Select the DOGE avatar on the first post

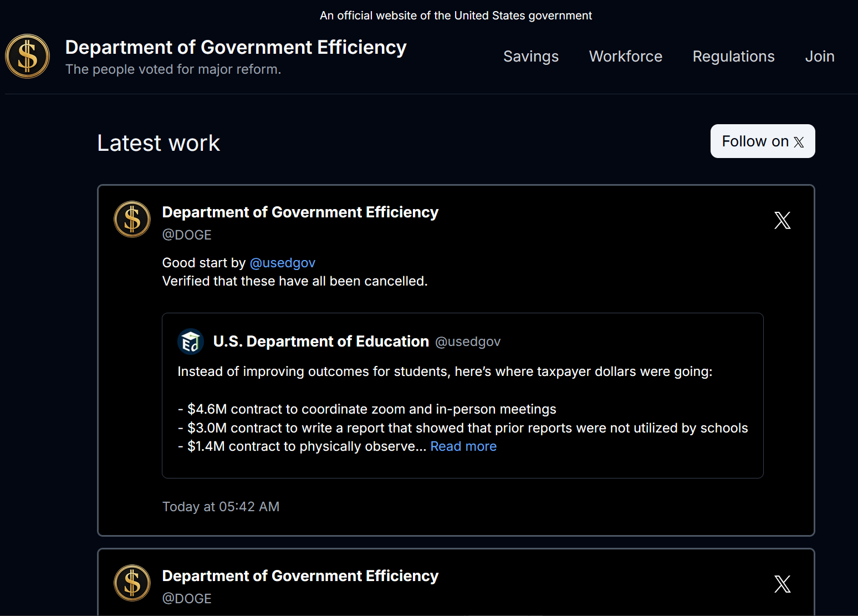click(131, 220)
